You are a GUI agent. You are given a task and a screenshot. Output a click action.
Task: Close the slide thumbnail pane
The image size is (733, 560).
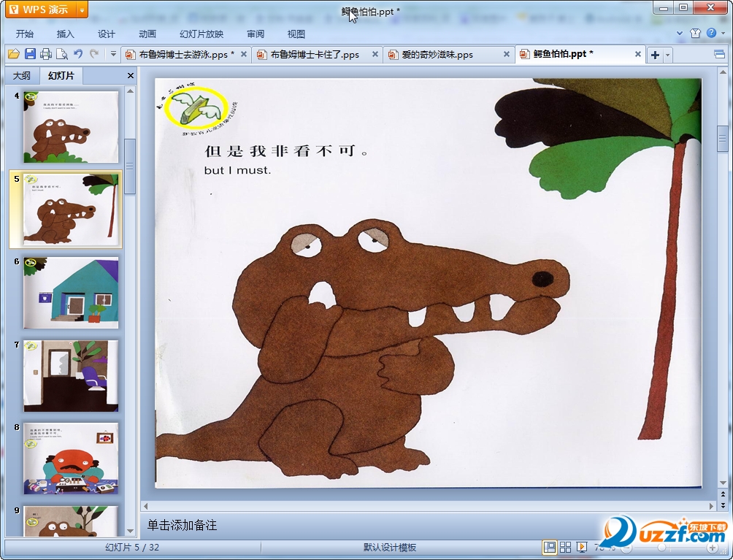coord(131,75)
